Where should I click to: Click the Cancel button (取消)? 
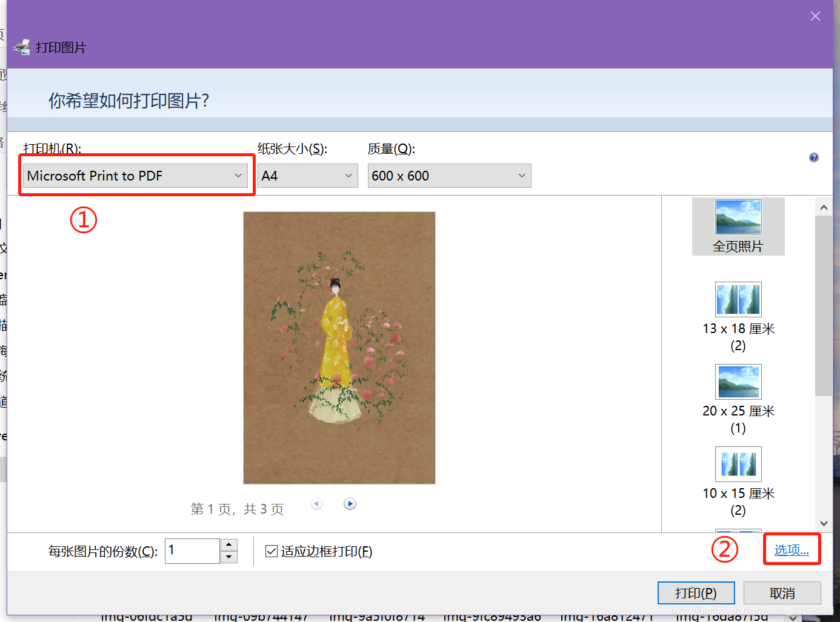click(782, 593)
